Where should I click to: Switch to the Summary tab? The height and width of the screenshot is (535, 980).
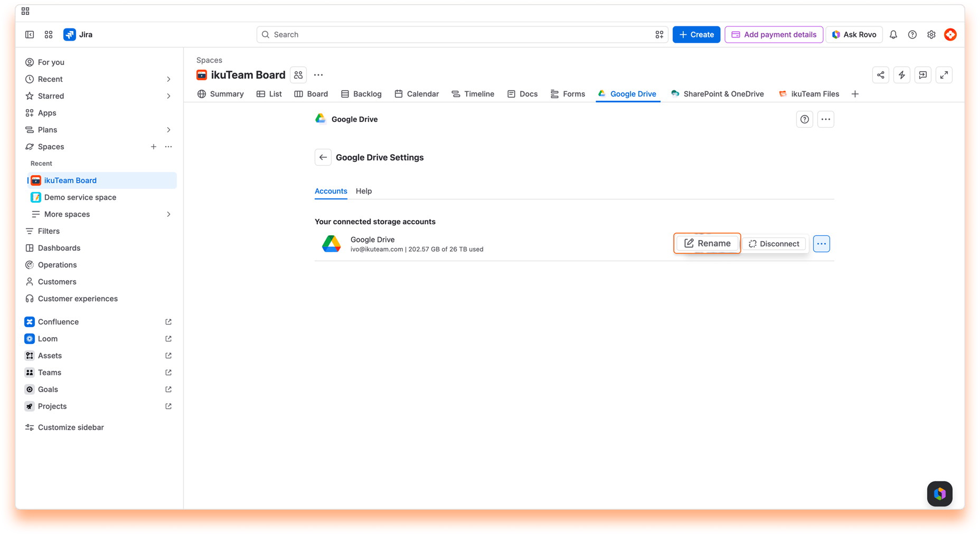tap(221, 94)
